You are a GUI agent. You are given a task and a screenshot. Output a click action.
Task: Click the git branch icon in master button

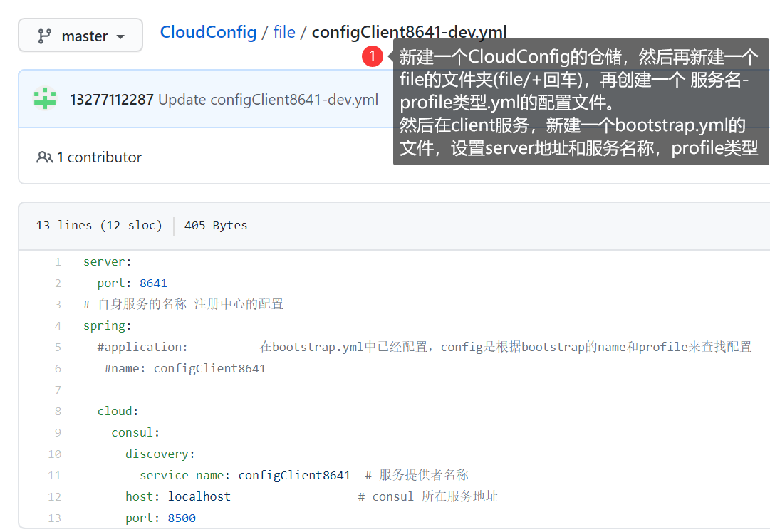45,36
